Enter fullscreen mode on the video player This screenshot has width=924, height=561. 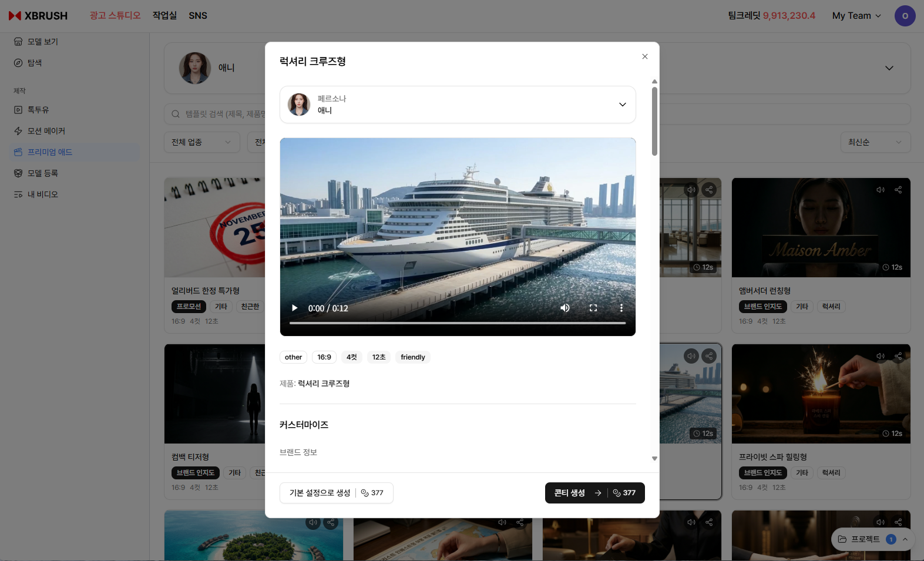593,308
